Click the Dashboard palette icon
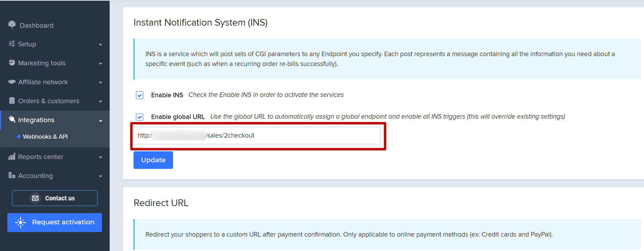 click(12, 25)
